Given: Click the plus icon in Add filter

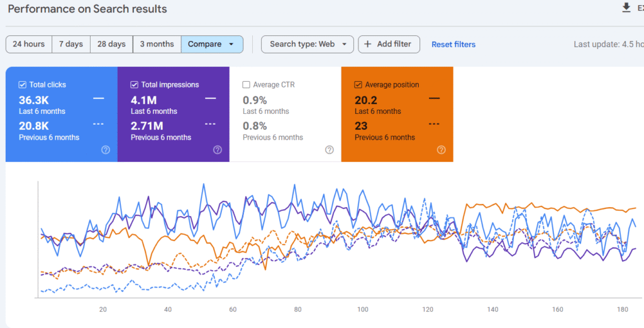Looking at the screenshot, I should pyautogui.click(x=368, y=44).
